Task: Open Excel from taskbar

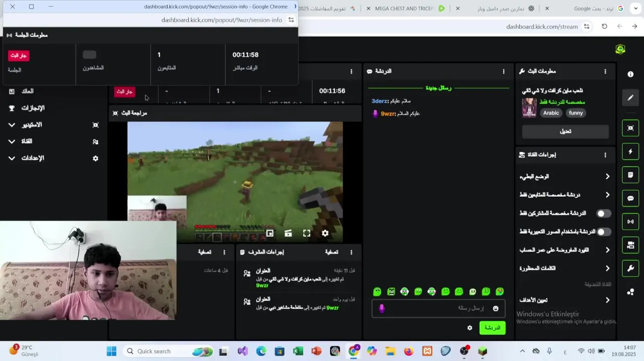Action: [298, 351]
